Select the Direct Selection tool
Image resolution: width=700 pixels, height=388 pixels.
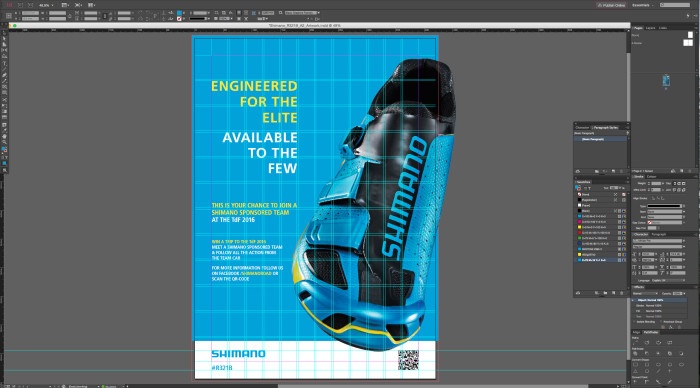click(4, 39)
